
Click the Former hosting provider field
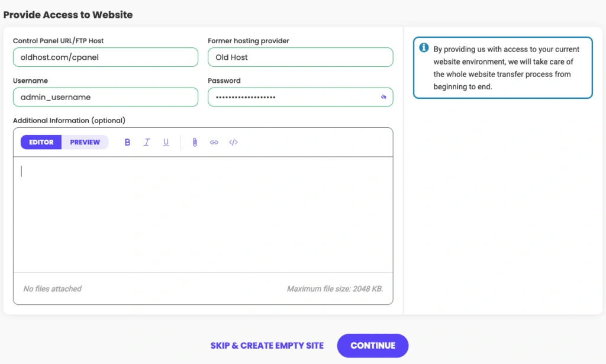pyautogui.click(x=300, y=57)
